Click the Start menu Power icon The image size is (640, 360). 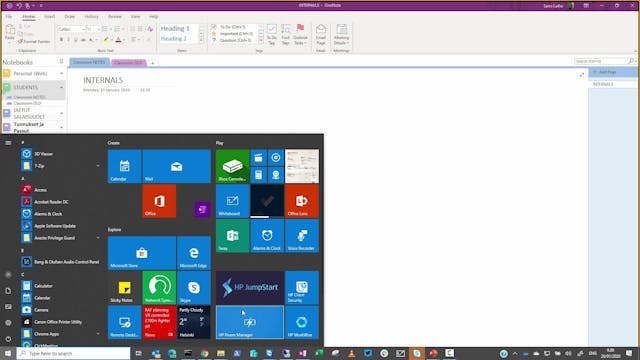click(x=8, y=339)
